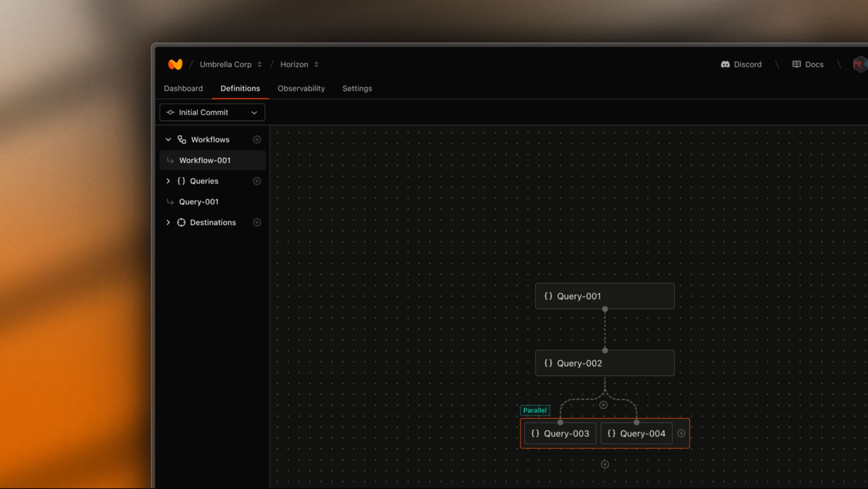Screen dimensions: 868x489
Task: Expand the Destinations tree section
Action: (x=168, y=222)
